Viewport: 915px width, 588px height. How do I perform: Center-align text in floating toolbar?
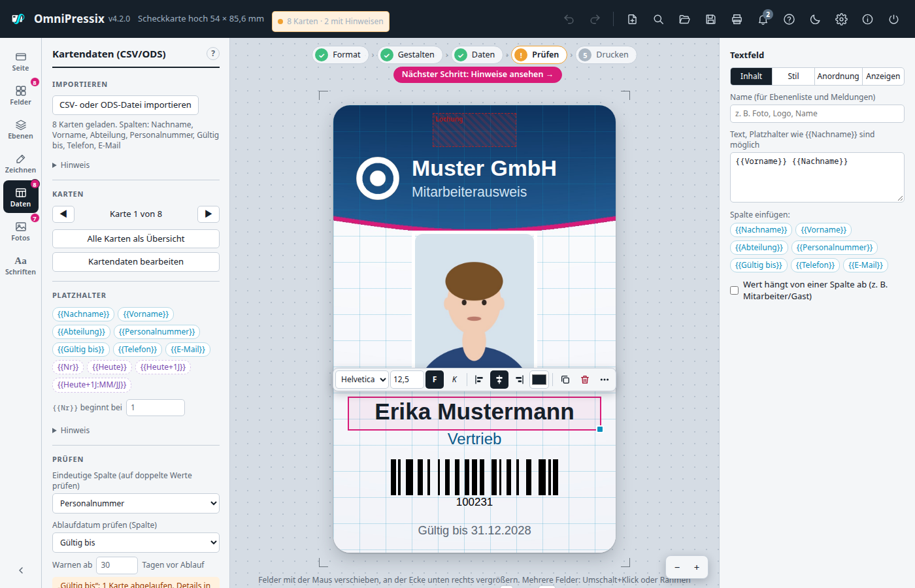coord(499,380)
